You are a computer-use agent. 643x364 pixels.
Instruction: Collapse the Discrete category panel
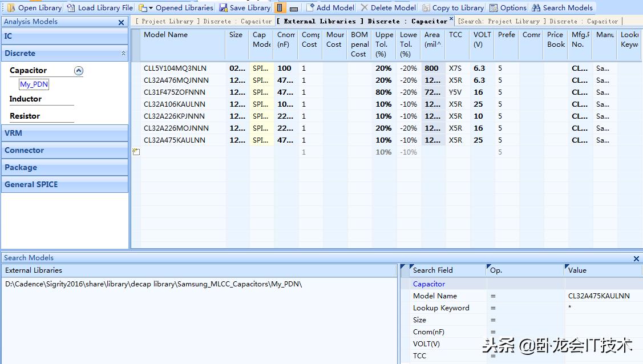123,54
